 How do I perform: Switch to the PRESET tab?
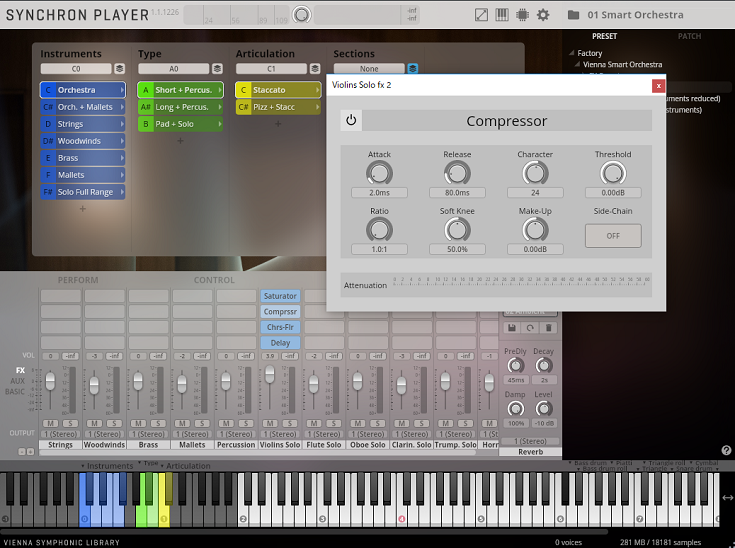coord(604,36)
